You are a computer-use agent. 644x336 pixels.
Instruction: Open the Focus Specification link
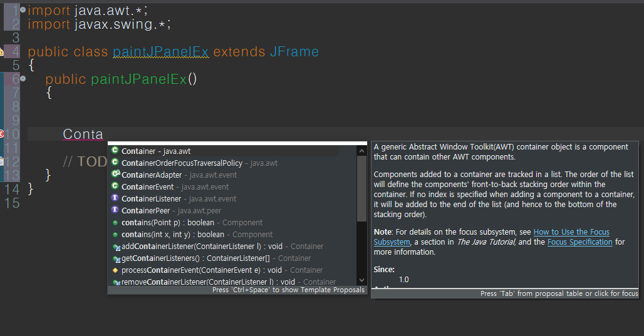point(579,242)
